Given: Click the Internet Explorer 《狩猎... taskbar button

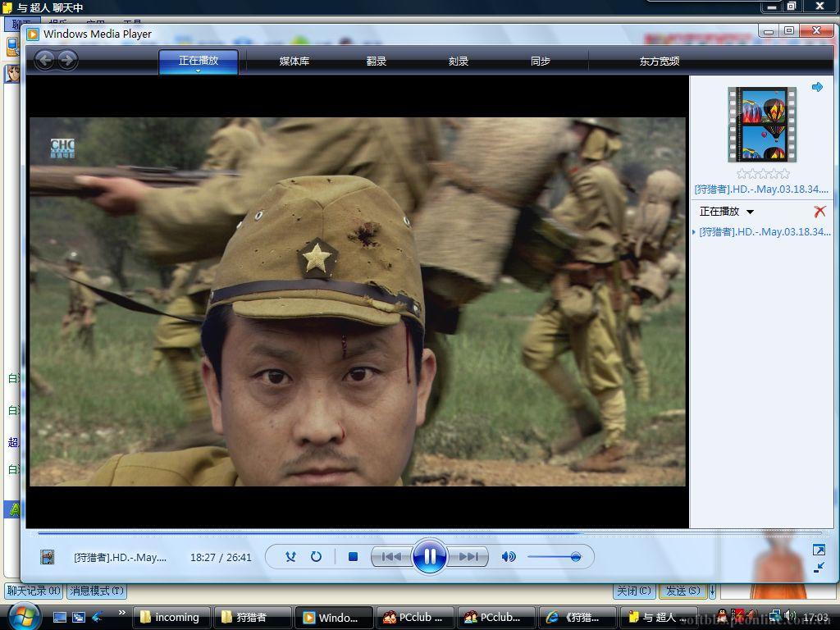Looking at the screenshot, I should click(x=577, y=617).
